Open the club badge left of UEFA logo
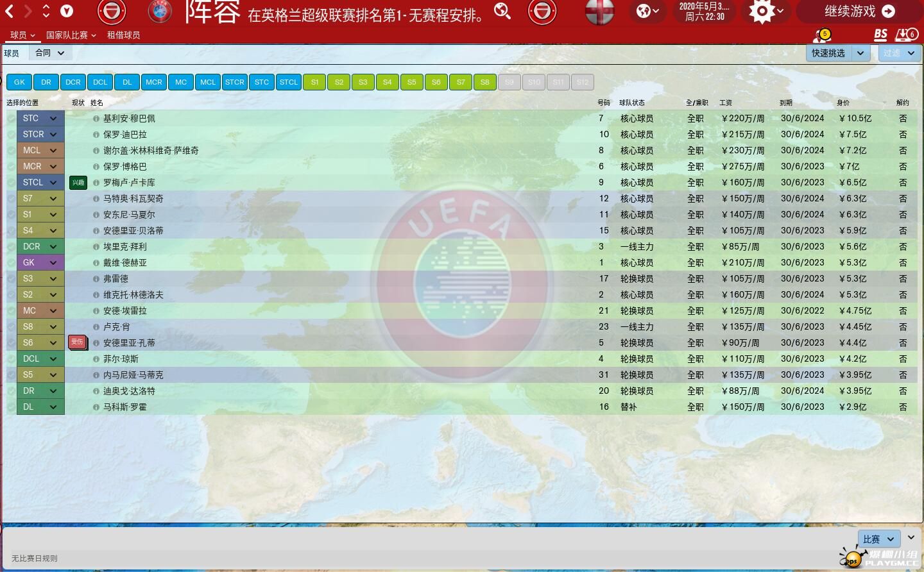The width and height of the screenshot is (924, 572). pos(112,12)
